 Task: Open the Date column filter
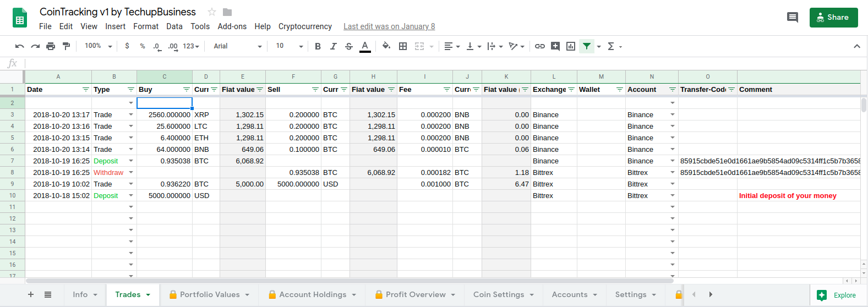[x=86, y=89]
